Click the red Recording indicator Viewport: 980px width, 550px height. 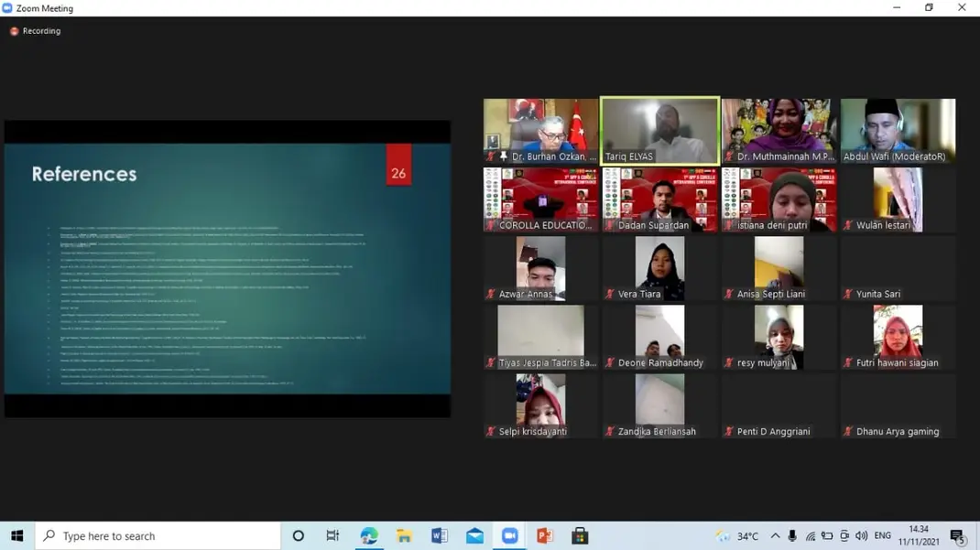15,31
